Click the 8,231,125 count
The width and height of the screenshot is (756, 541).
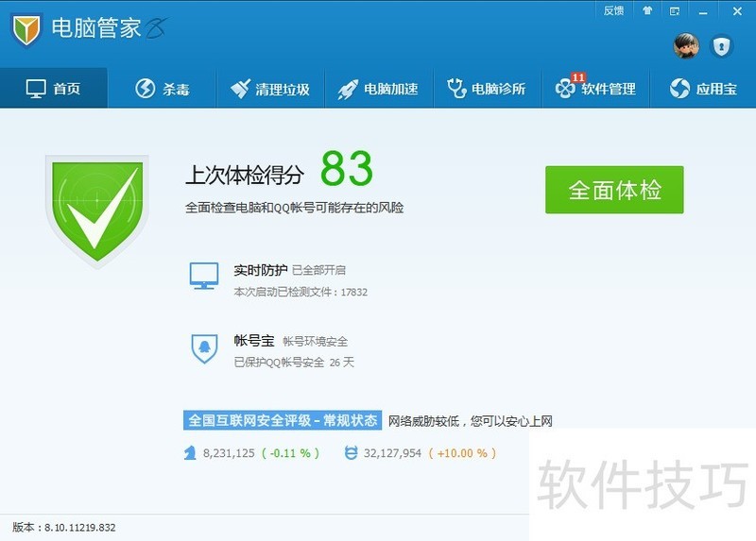tap(229, 453)
